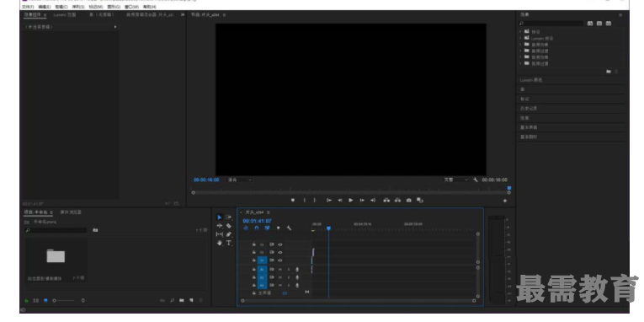The height and width of the screenshot is (322, 644).
Task: Open zoom level dropdown under Program monitor
Action: click(240, 180)
